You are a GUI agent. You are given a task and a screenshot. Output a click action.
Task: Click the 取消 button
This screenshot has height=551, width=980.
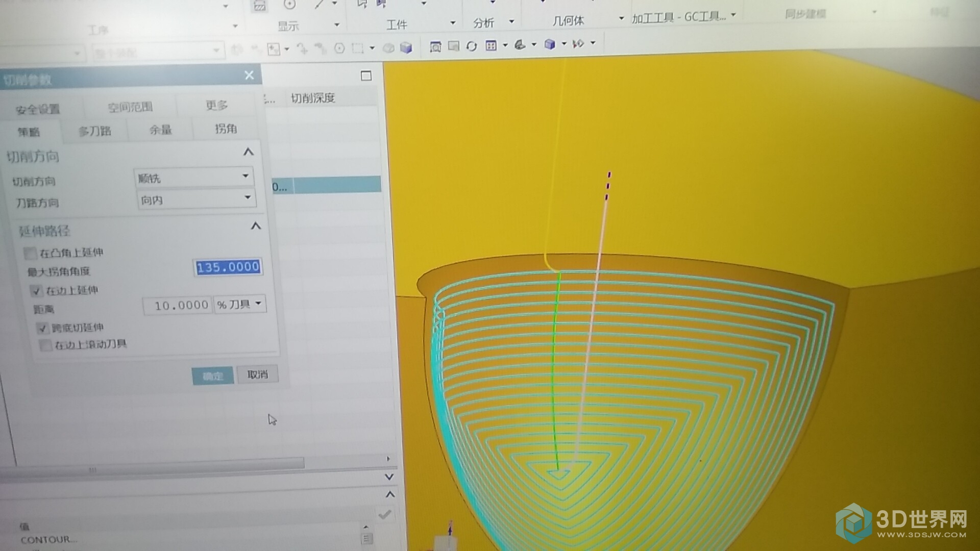click(258, 374)
